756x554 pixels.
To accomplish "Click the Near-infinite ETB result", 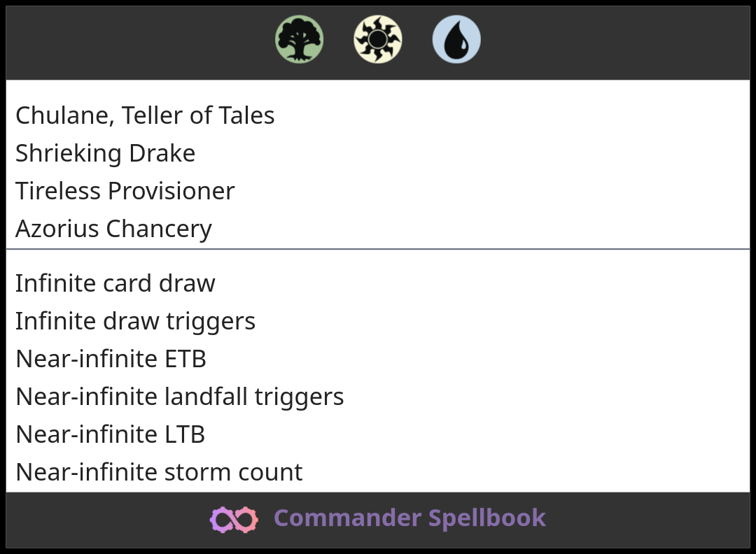I will (x=111, y=359).
